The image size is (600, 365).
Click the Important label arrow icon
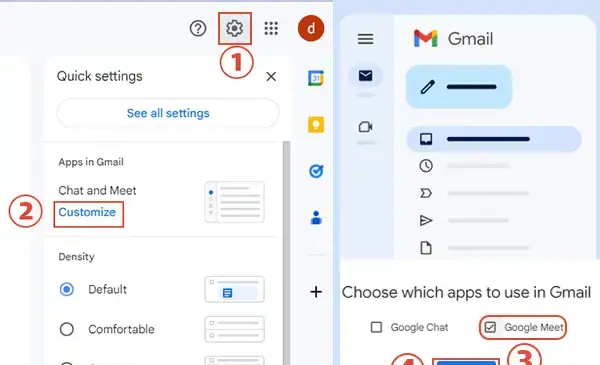(x=426, y=193)
